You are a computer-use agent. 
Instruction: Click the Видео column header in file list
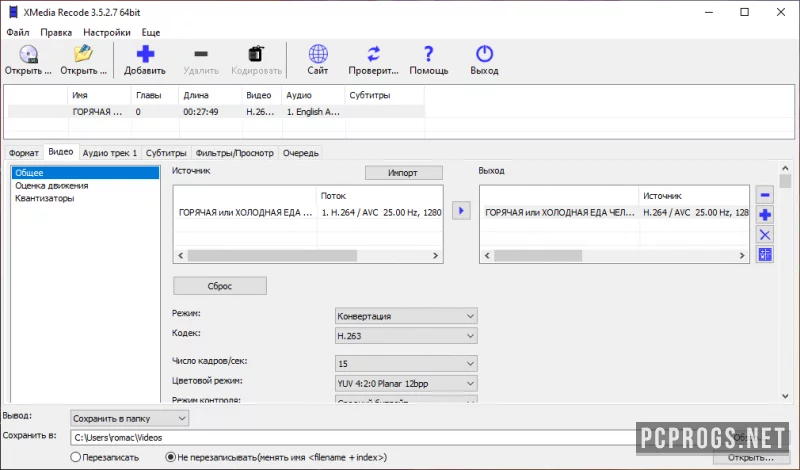(x=262, y=95)
